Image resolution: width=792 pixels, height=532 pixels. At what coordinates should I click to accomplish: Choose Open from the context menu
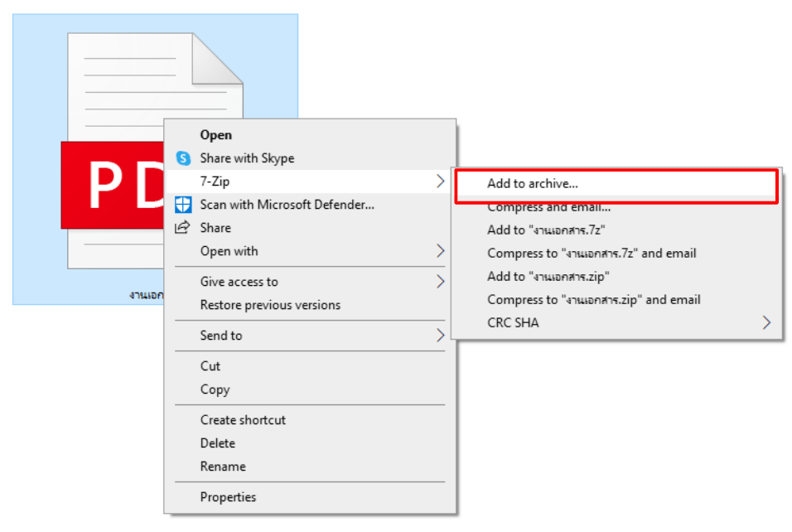pyautogui.click(x=310, y=135)
